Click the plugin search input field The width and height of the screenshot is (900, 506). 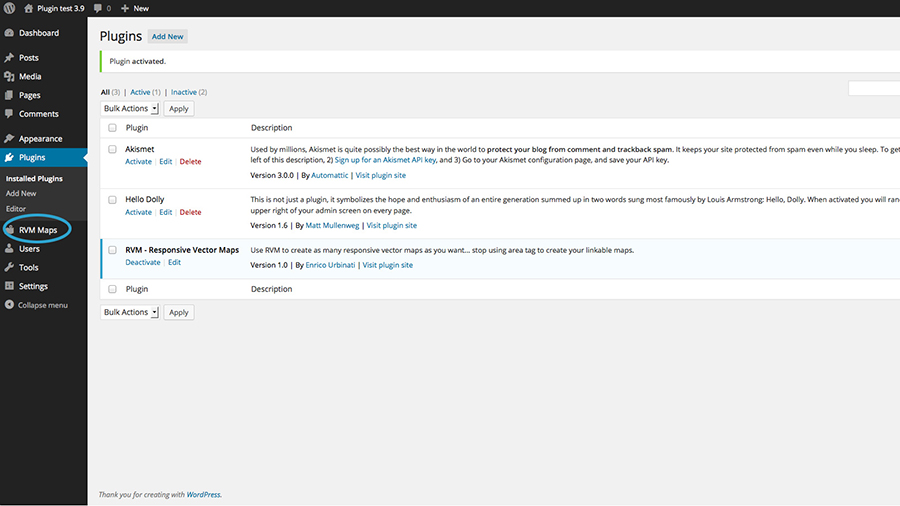(x=873, y=89)
